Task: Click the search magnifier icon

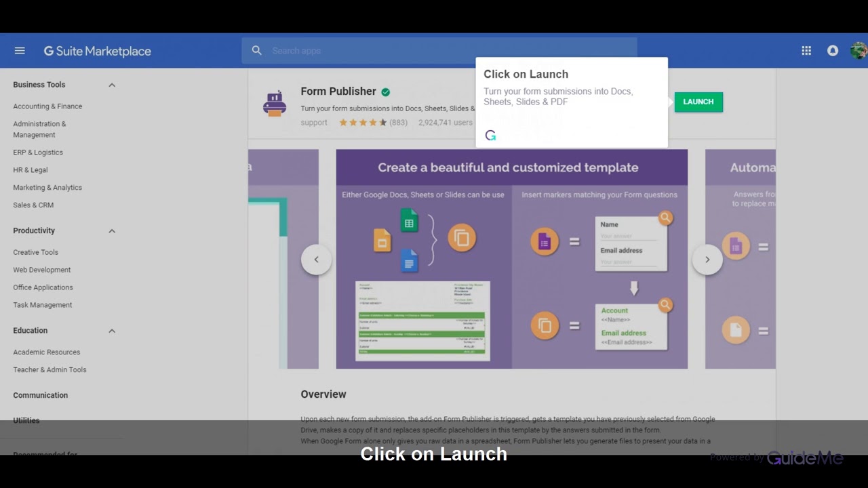Action: [256, 51]
